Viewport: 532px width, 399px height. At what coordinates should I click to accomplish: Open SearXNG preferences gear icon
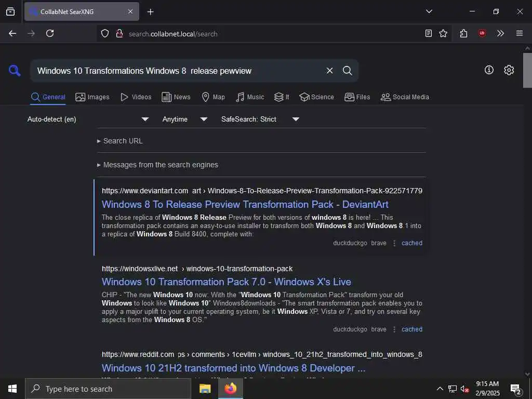(509, 70)
